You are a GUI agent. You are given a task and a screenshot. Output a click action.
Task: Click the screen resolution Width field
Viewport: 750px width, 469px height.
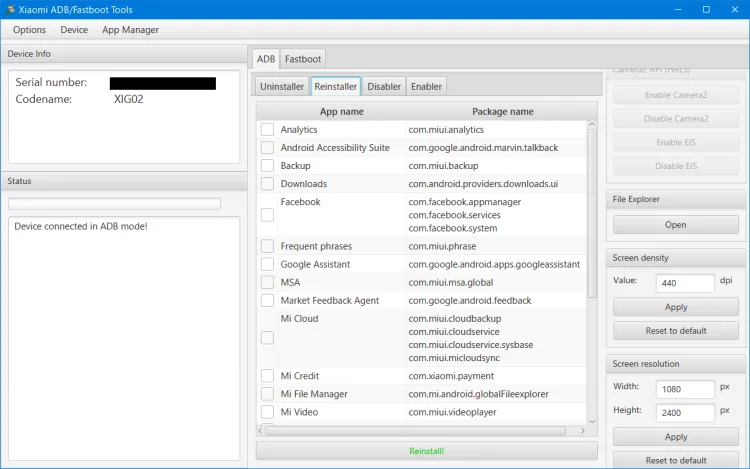point(685,388)
